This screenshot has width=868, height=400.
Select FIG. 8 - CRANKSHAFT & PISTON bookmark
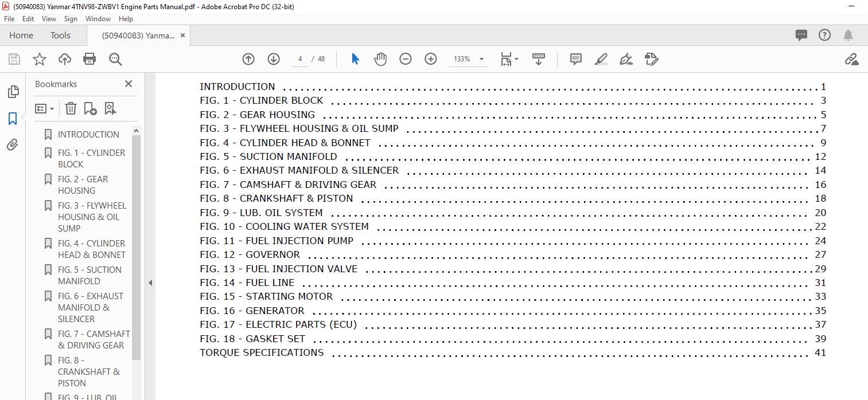click(89, 371)
